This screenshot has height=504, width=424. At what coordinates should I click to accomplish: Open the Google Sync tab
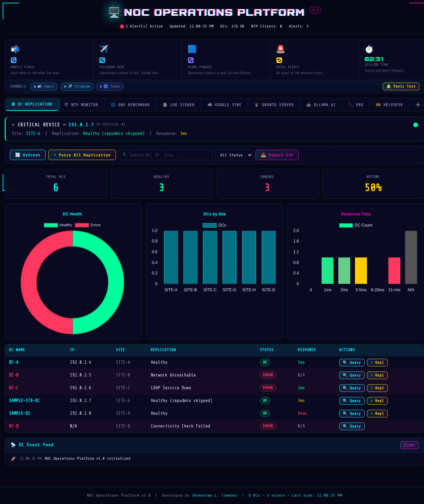pyautogui.click(x=224, y=105)
